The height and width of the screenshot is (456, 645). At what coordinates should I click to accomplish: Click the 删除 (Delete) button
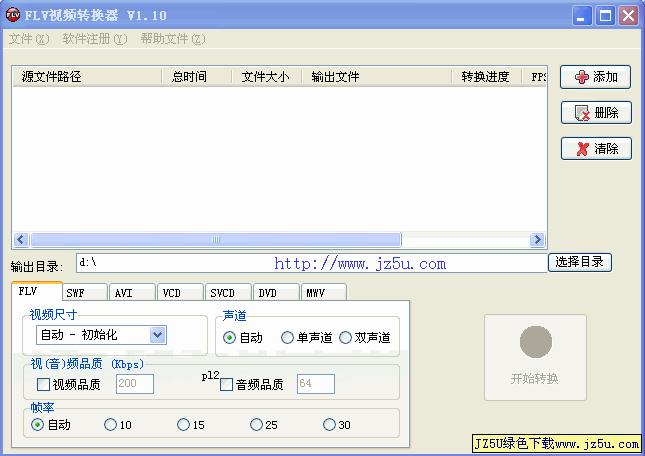click(596, 113)
